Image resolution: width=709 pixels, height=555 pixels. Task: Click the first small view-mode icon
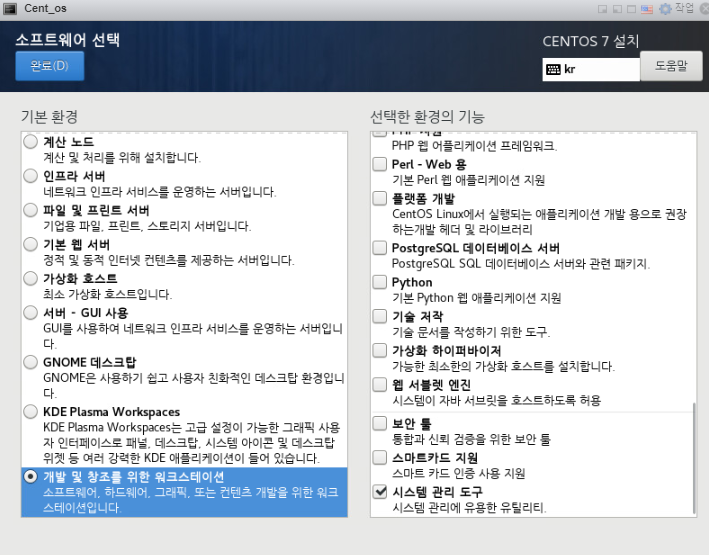click(602, 9)
